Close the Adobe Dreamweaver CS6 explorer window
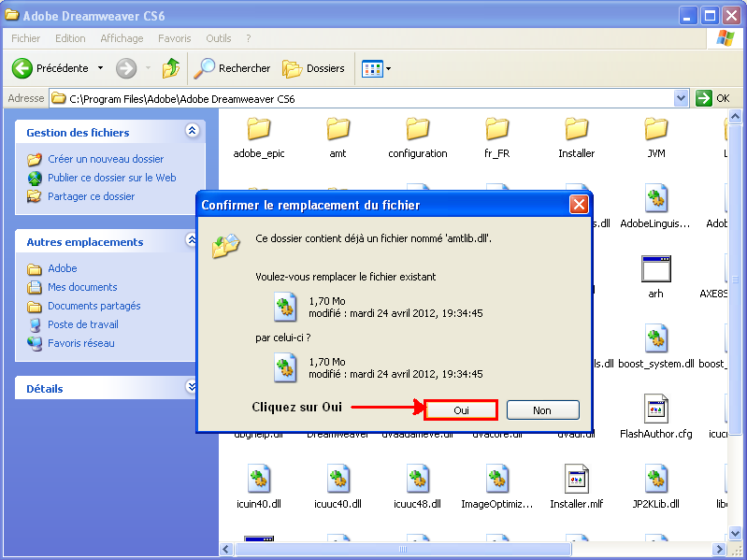The width and height of the screenshot is (747, 560). tap(731, 16)
